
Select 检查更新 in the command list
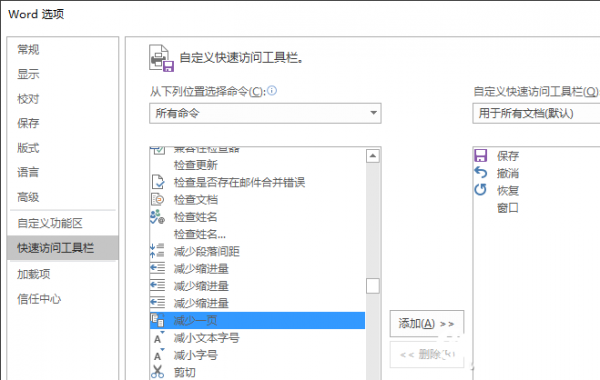click(196, 165)
